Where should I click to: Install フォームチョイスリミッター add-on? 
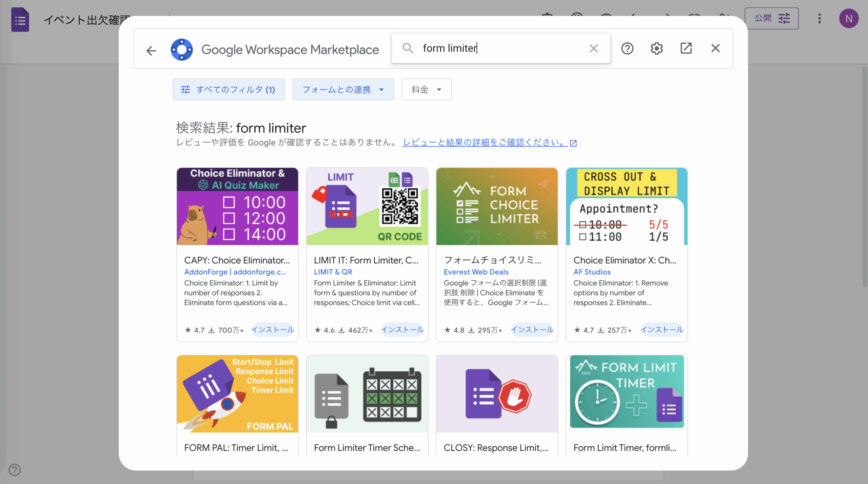tap(532, 330)
